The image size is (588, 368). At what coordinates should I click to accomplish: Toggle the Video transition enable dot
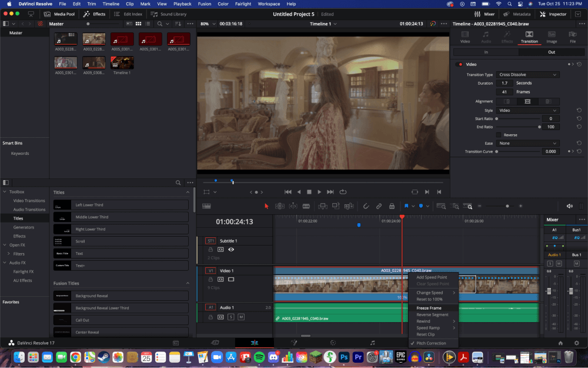point(460,65)
